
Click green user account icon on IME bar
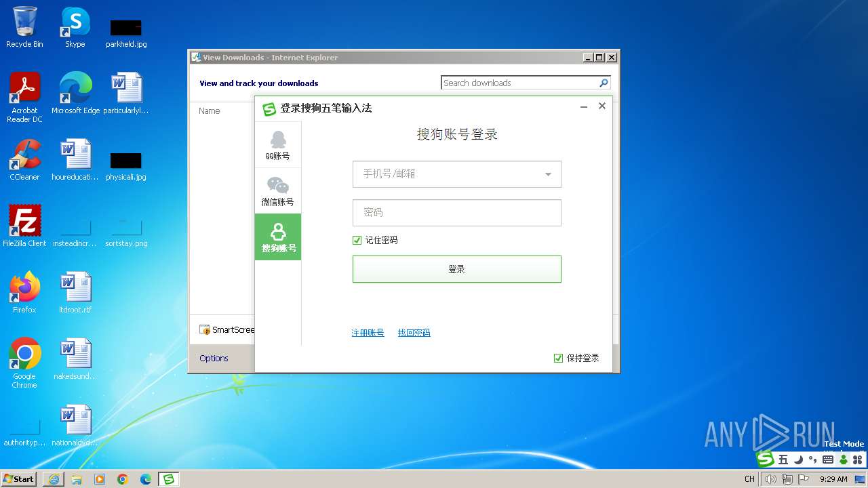(x=843, y=460)
